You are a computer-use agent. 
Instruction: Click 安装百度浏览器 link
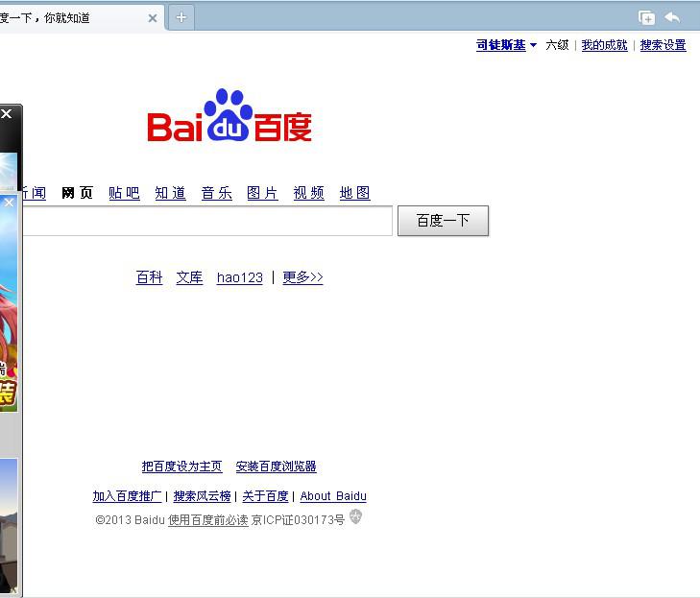276,466
